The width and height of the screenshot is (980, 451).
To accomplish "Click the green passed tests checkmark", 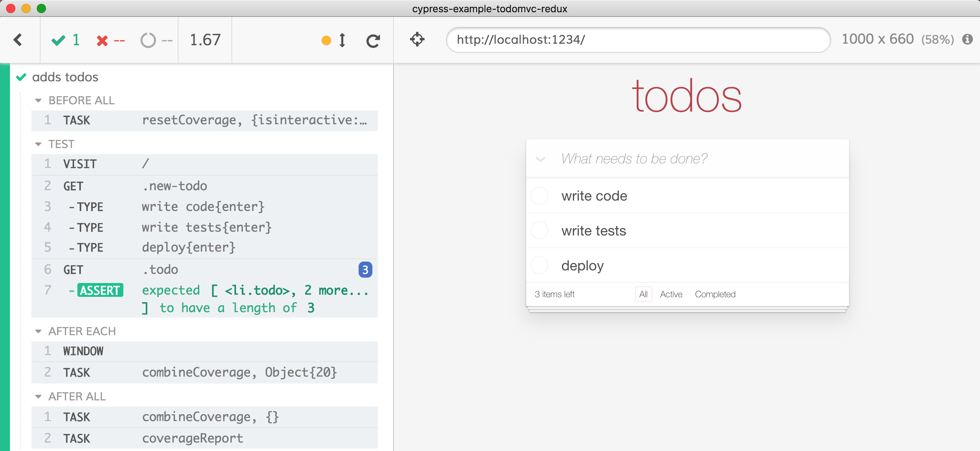I will 59,40.
